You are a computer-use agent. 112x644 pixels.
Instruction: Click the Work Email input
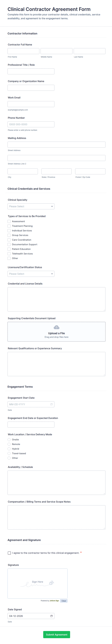31,104
